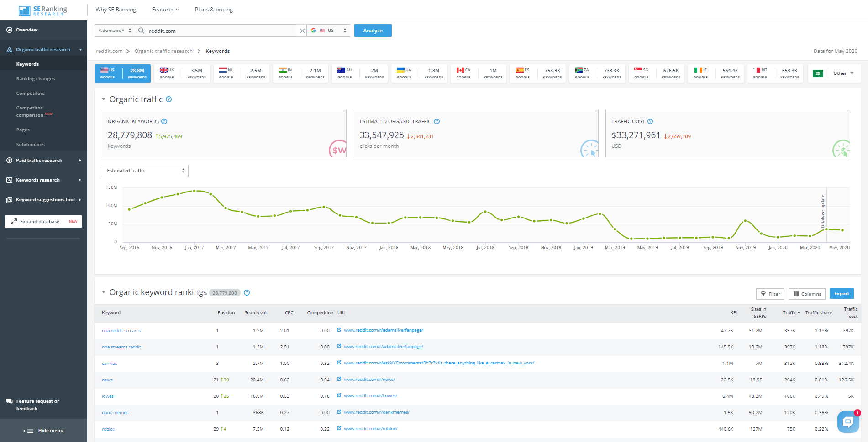Expand the Features menu
The image size is (868, 442).
pyautogui.click(x=165, y=10)
